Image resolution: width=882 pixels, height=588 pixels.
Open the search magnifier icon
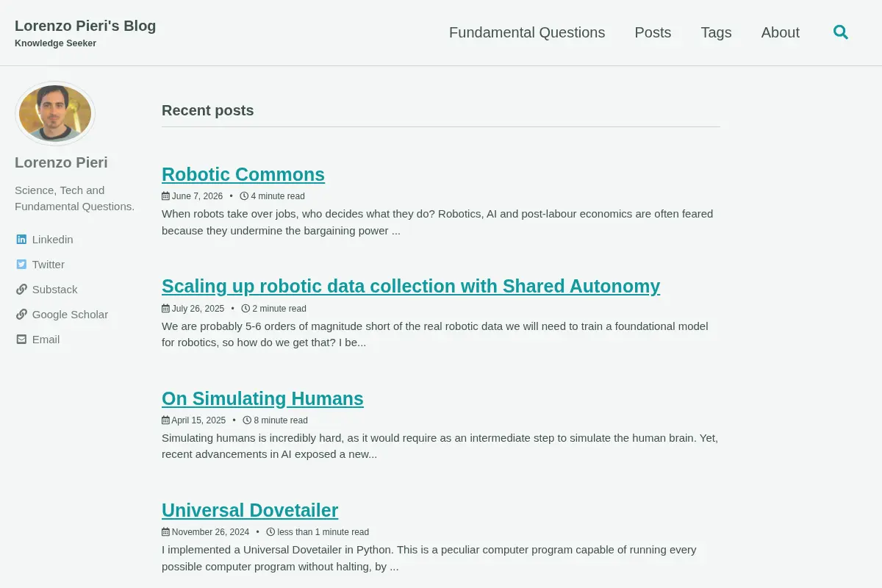(841, 32)
